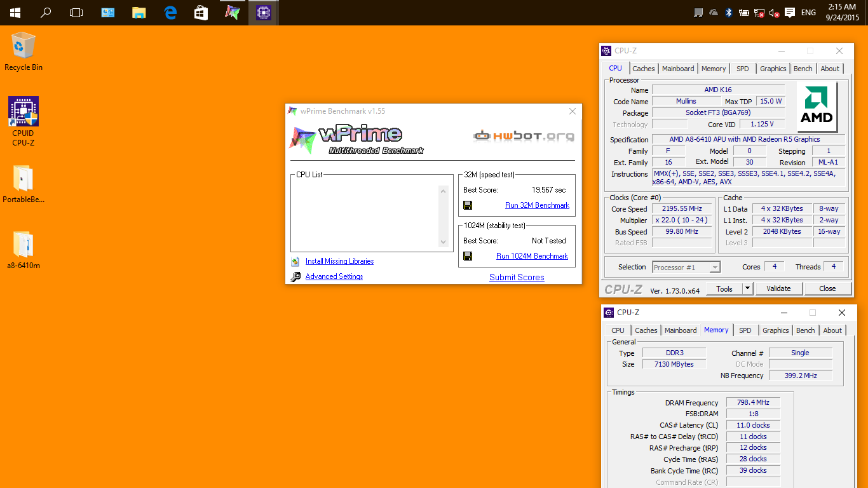The image size is (868, 488).
Task: Open File Explorer from the taskbar
Action: [139, 12]
